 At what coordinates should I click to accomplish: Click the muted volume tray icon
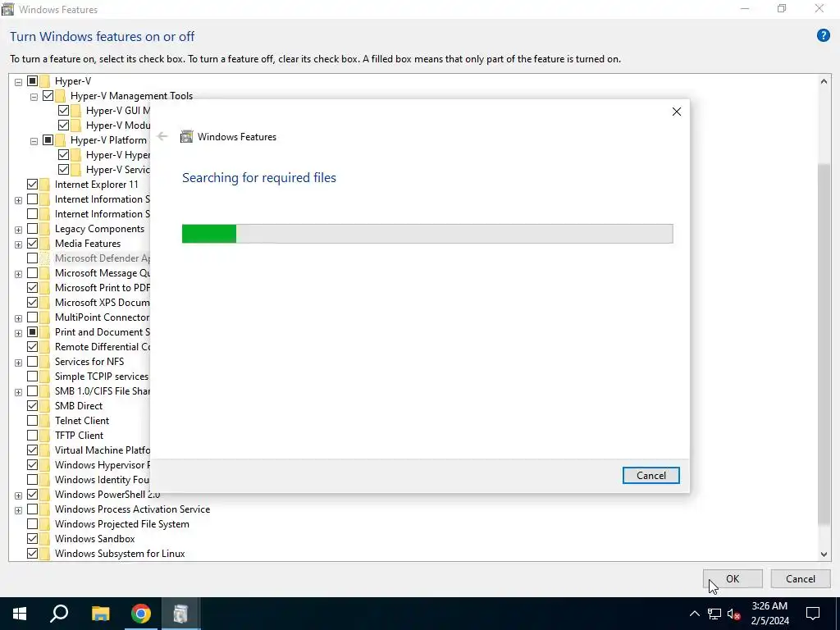click(734, 614)
